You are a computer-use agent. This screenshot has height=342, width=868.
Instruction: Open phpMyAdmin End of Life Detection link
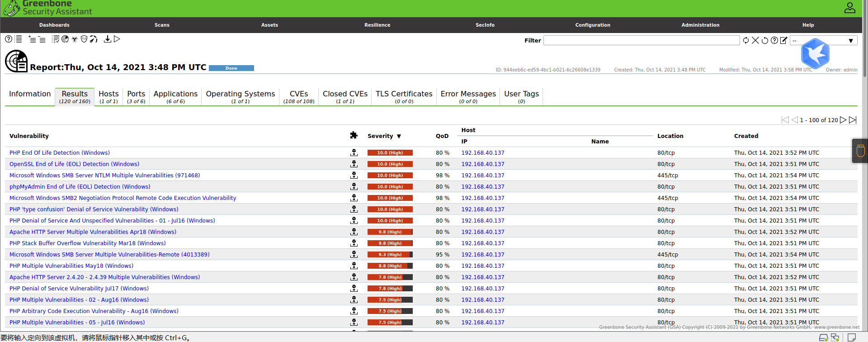(x=80, y=187)
